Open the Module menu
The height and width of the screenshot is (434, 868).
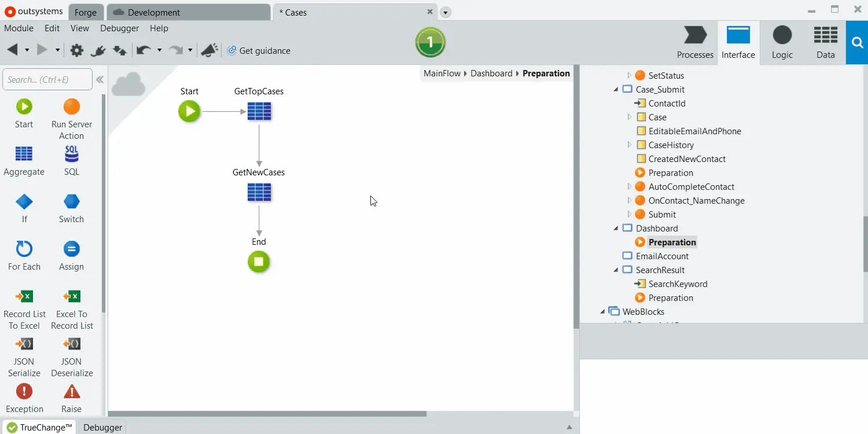tap(19, 28)
